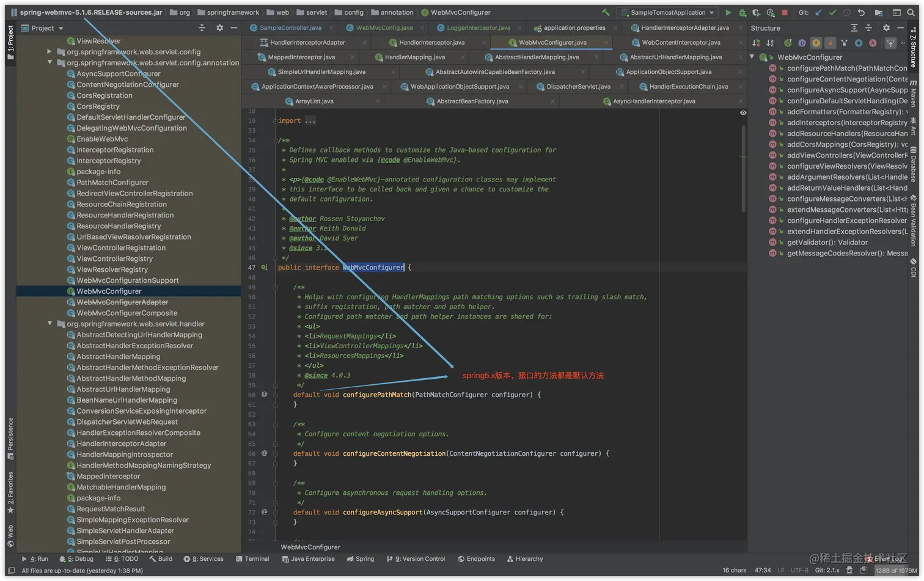Click the green Run button in toolbar
924x581 pixels.
click(x=728, y=12)
